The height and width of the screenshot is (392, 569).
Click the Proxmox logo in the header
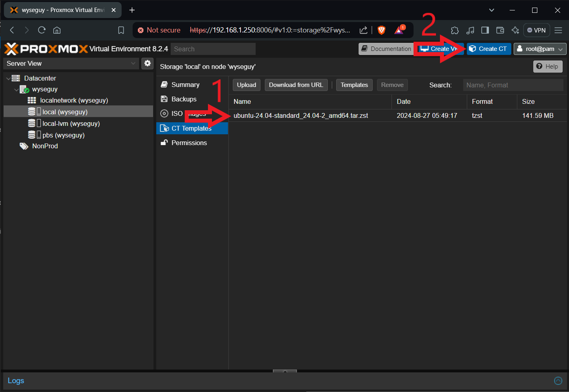point(46,49)
